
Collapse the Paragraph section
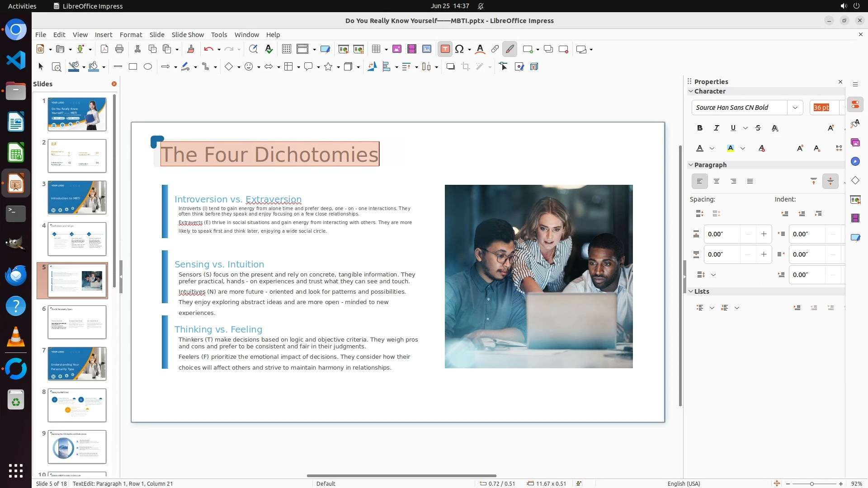pos(691,165)
